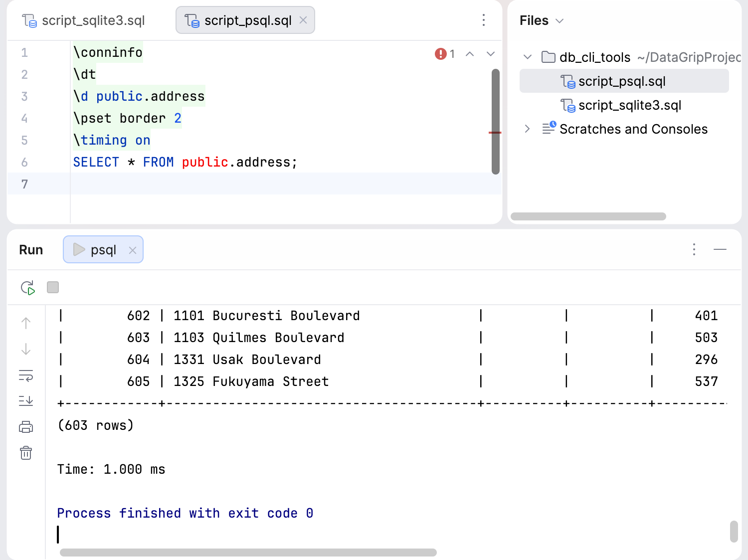Click line number 6 in gutter
The height and width of the screenshot is (560, 748).
(24, 162)
